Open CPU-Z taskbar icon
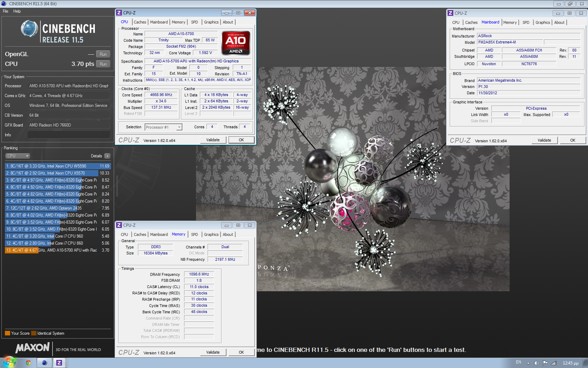The image size is (588, 368). tap(59, 363)
